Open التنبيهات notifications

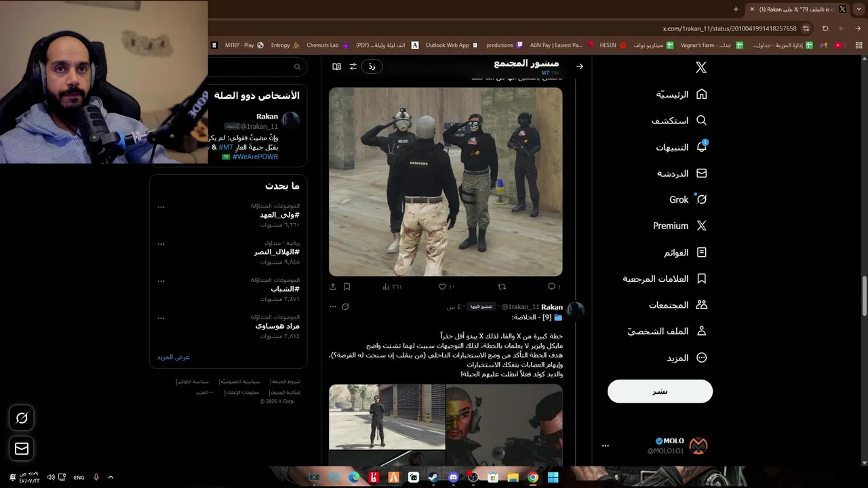(x=682, y=147)
